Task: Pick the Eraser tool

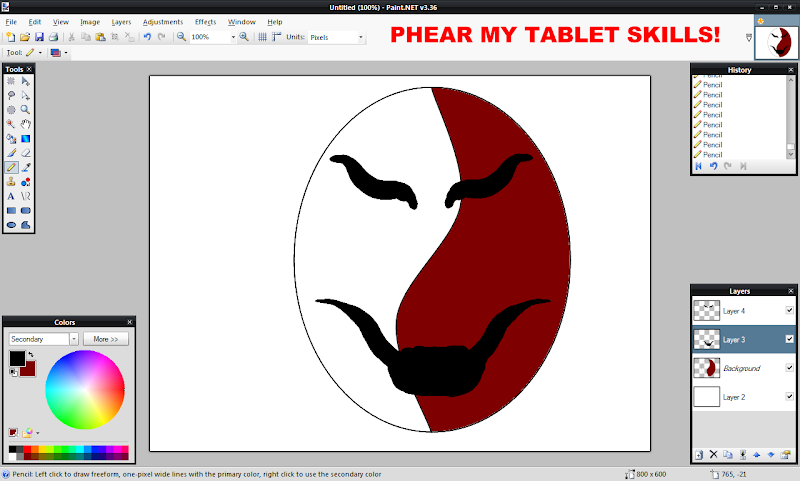Action: [x=25, y=153]
